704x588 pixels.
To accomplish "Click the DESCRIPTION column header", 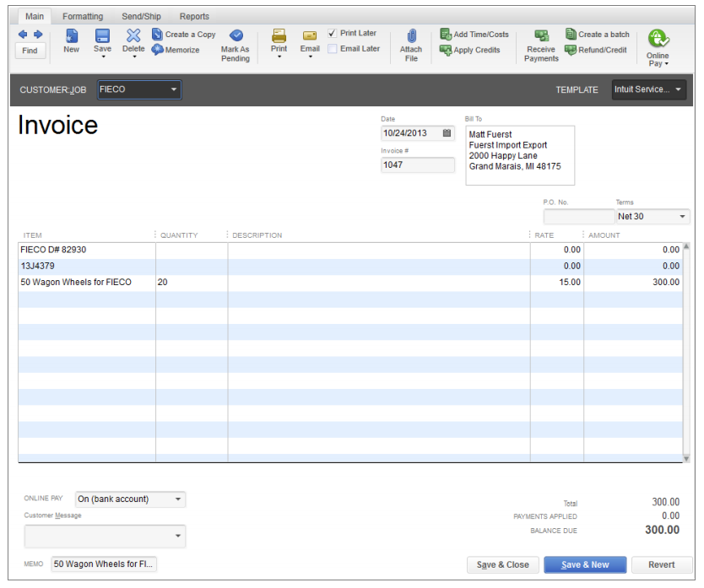I will 257,235.
